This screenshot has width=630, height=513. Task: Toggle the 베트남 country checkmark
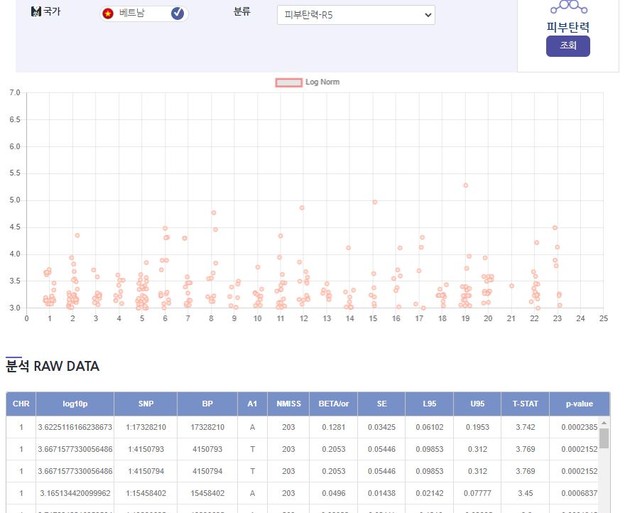point(177,13)
